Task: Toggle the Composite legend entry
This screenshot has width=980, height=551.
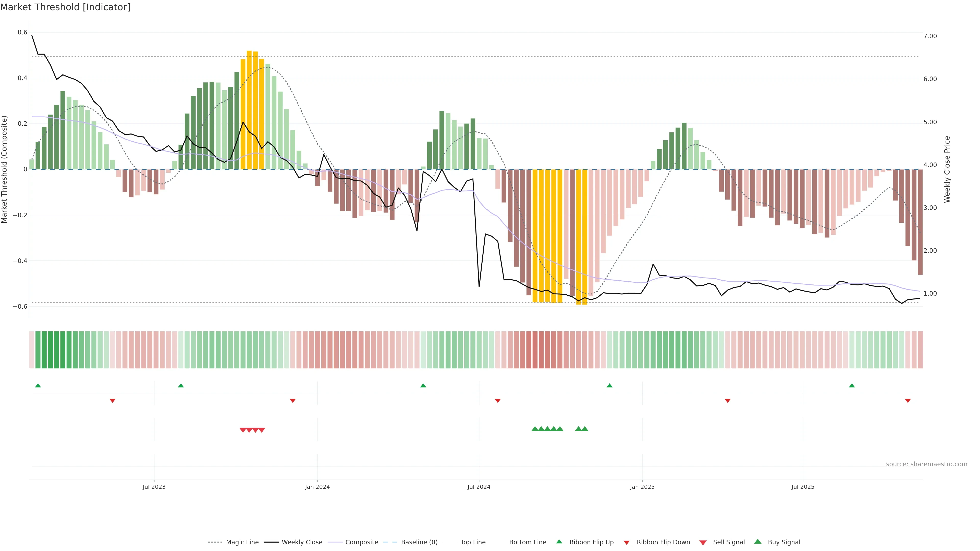Action: tap(361, 542)
